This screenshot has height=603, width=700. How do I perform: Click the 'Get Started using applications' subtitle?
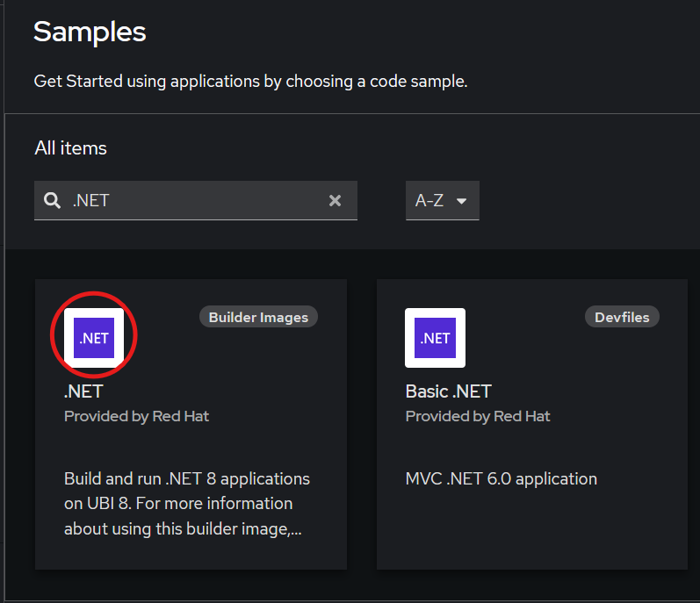coord(250,82)
